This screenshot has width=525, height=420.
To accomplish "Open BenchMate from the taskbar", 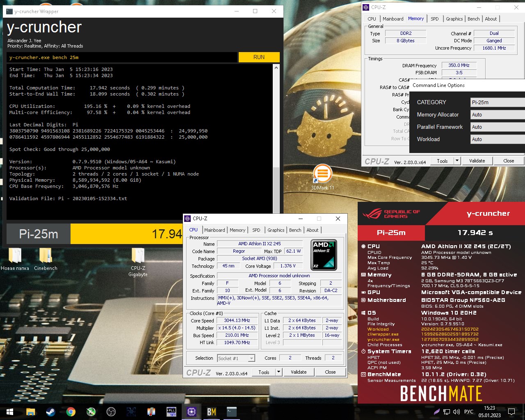I will 212,412.
